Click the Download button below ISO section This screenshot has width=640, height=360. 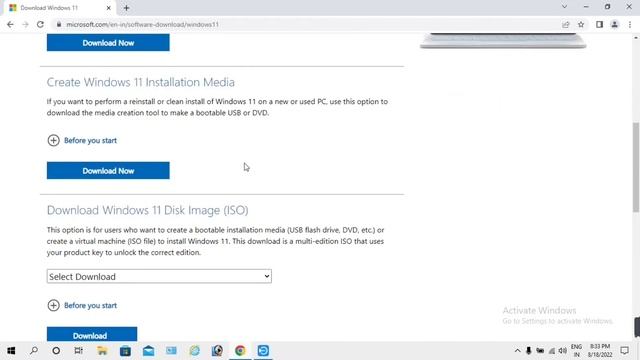click(92, 334)
